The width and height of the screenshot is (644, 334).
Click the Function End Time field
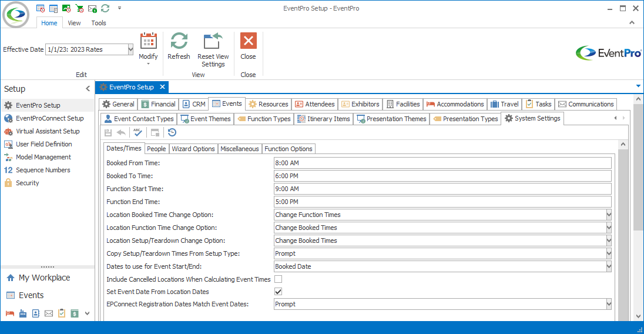pyautogui.click(x=442, y=202)
